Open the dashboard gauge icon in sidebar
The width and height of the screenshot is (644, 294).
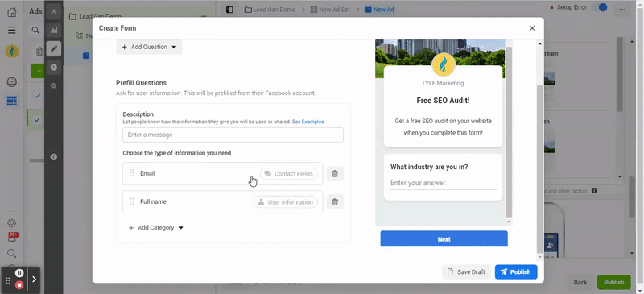pos(12,82)
